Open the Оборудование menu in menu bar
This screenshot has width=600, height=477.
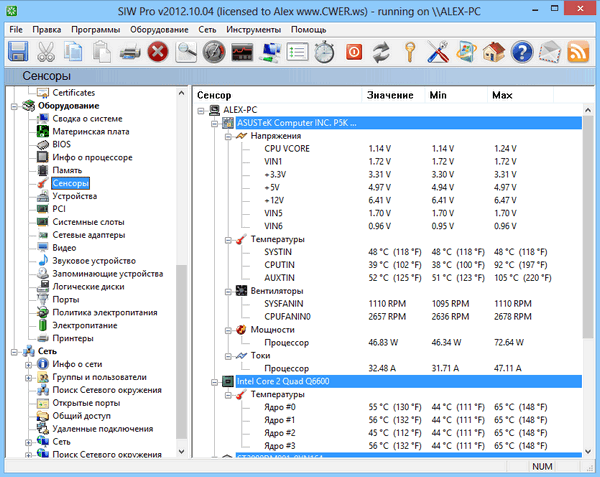(x=158, y=30)
